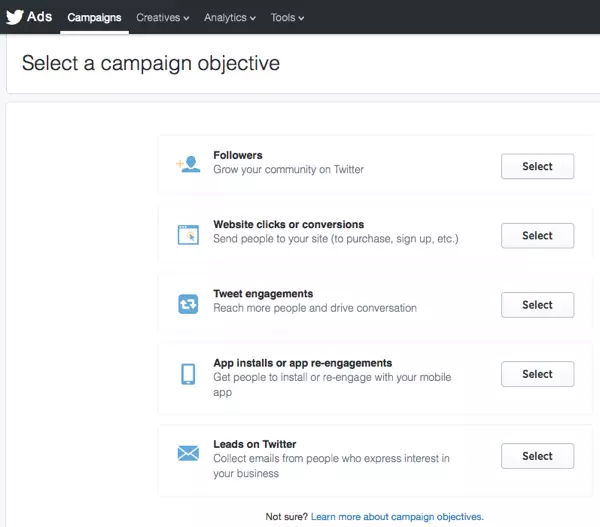Open Learn more about campaign objectives link
600x527 pixels.
(x=397, y=517)
